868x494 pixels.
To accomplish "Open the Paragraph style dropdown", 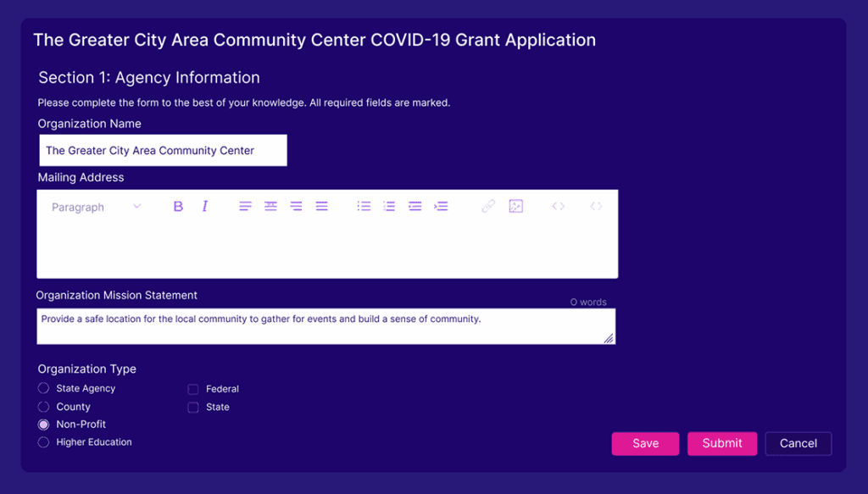I will click(96, 208).
